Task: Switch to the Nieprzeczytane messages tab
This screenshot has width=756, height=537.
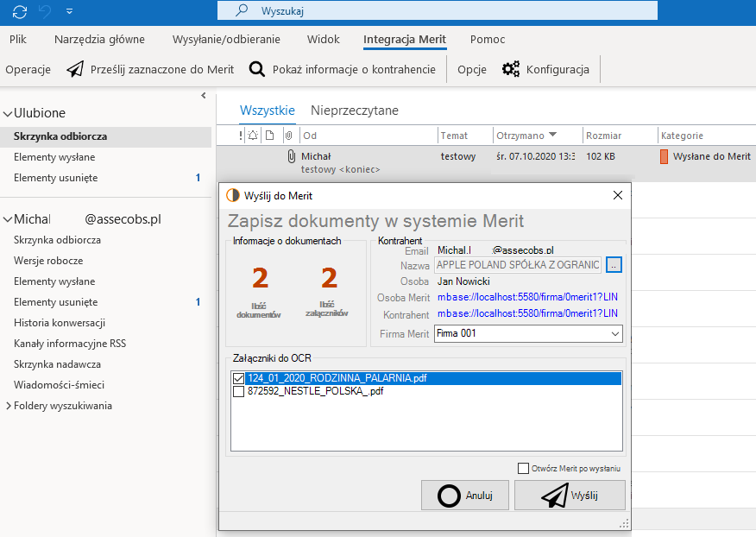Action: coord(354,111)
